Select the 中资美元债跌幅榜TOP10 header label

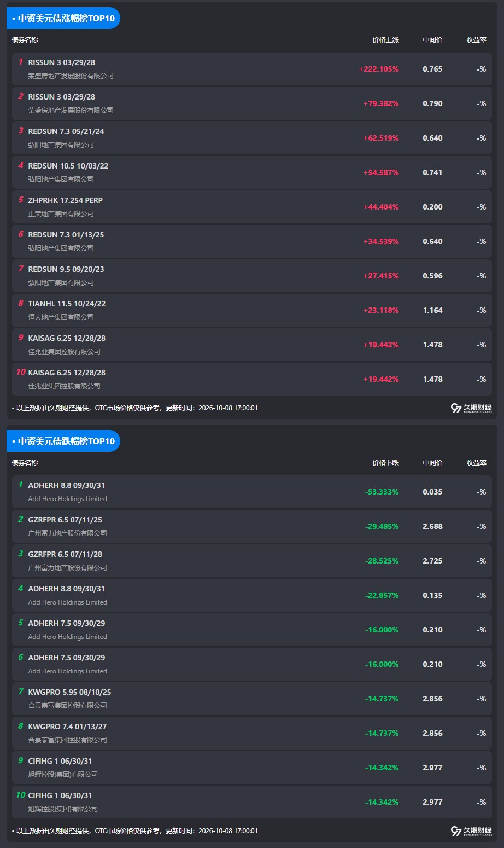63,441
